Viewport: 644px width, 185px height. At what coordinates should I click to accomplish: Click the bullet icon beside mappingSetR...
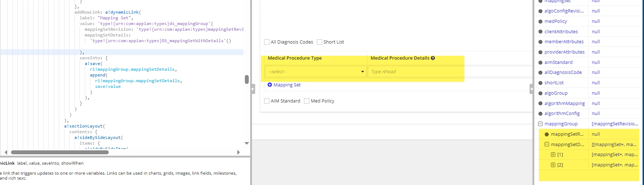click(547, 134)
